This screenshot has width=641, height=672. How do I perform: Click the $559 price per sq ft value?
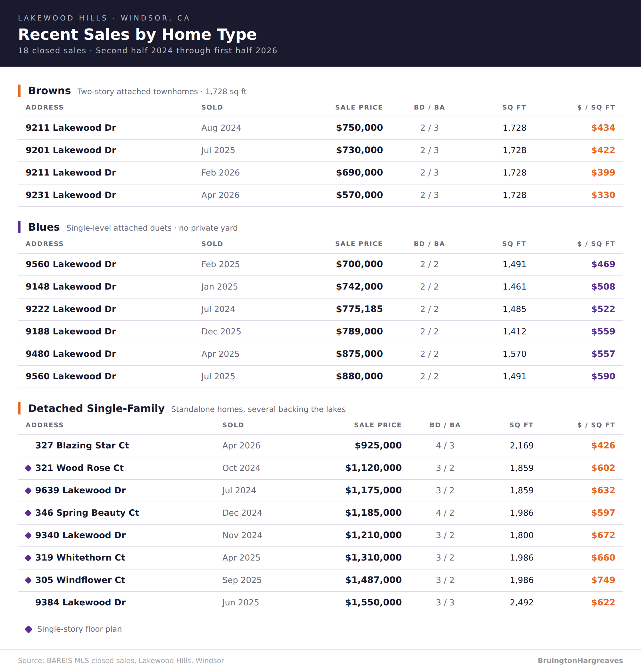pos(603,332)
